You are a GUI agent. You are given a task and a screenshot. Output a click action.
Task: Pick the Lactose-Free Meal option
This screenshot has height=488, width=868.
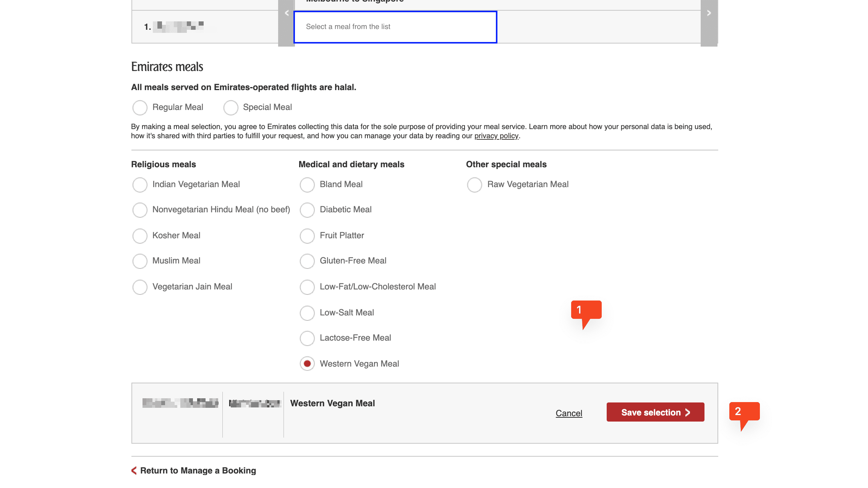pos(307,338)
